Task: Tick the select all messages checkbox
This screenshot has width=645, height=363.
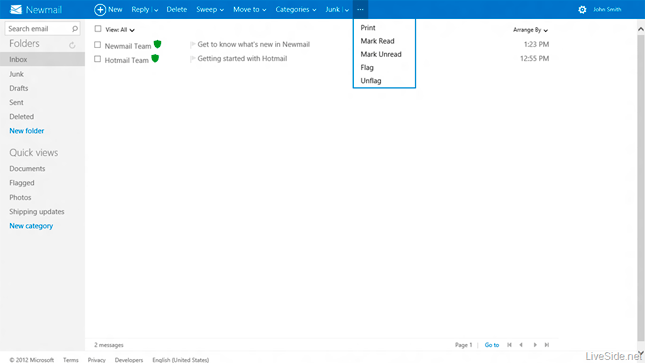Action: (98, 29)
